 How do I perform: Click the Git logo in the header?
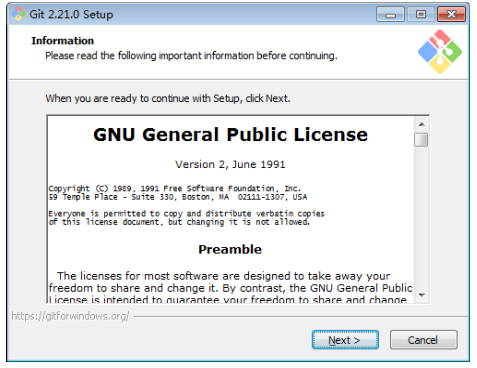tap(440, 52)
